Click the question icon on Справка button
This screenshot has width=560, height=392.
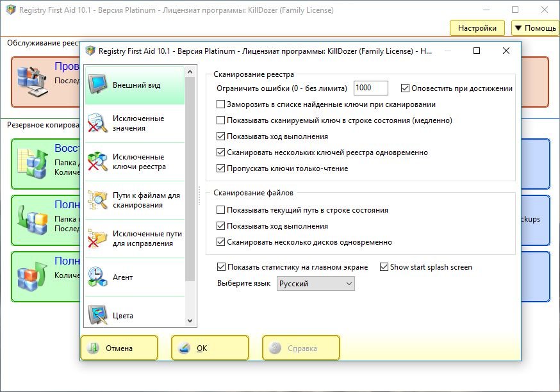pos(276,348)
